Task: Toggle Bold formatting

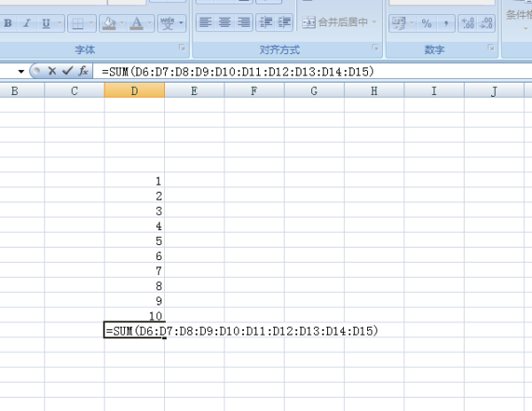Action: (x=8, y=23)
